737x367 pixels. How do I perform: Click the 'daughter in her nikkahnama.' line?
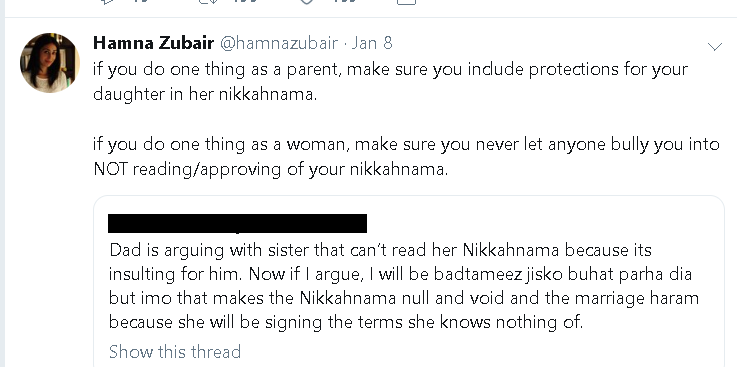pos(205,94)
